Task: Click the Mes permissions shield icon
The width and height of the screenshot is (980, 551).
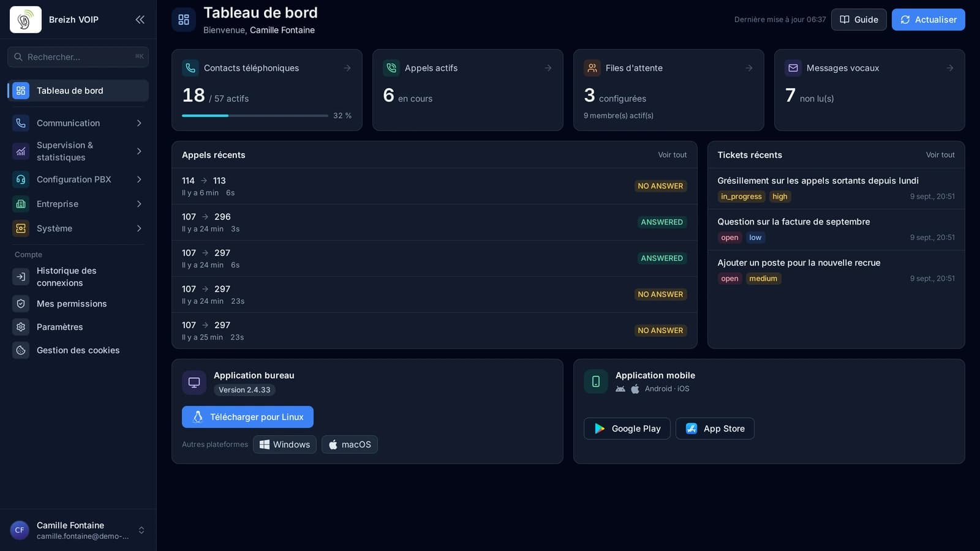Action: coord(21,304)
